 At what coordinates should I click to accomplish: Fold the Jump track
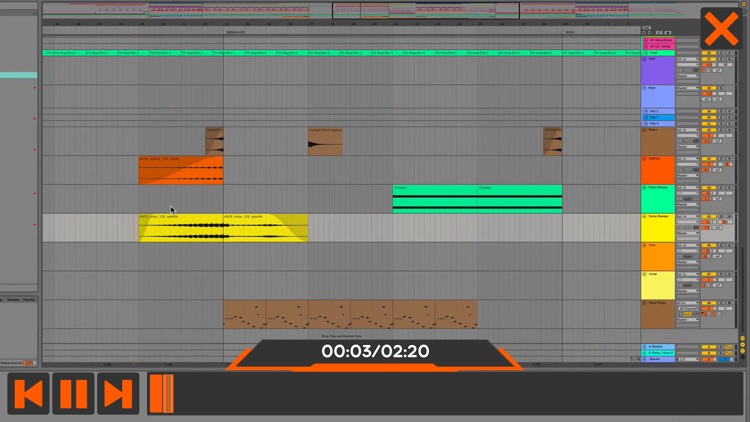[644, 274]
